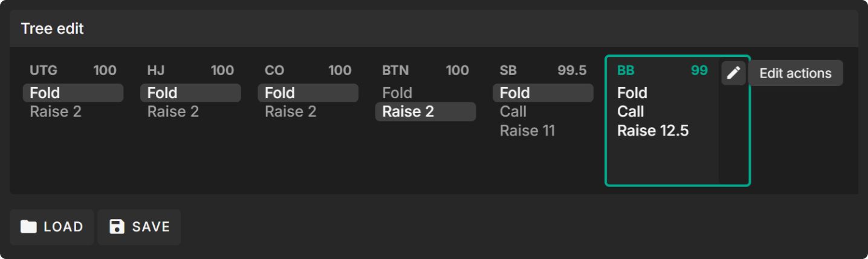Select Raise 12.5 for BB
The height and width of the screenshot is (259, 868).
653,131
